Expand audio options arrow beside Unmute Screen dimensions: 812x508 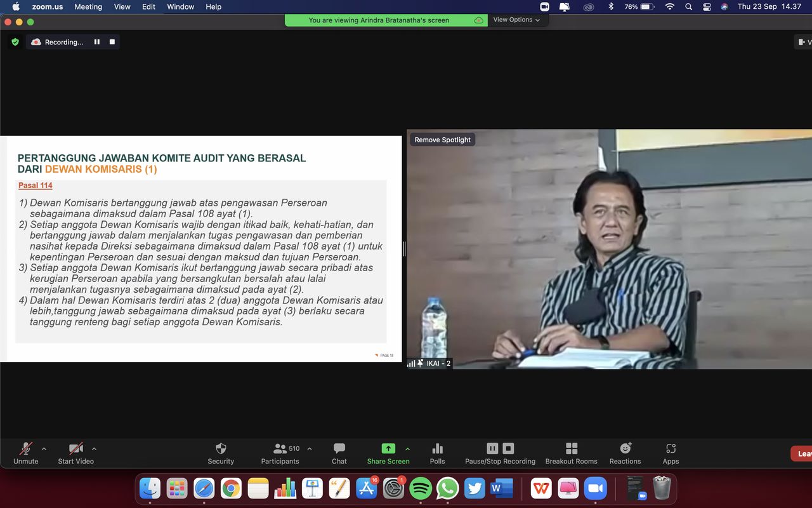(44, 448)
